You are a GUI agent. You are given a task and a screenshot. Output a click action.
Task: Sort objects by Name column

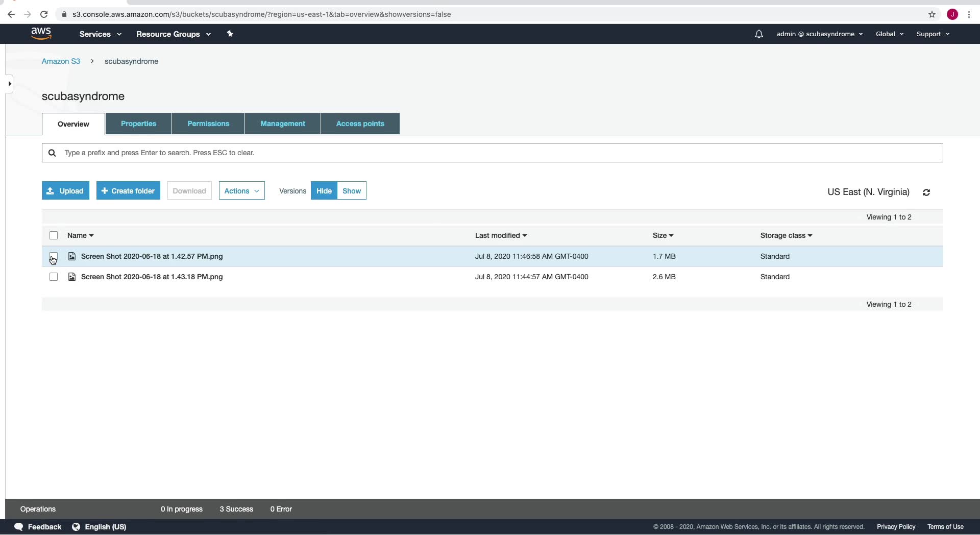(81, 235)
